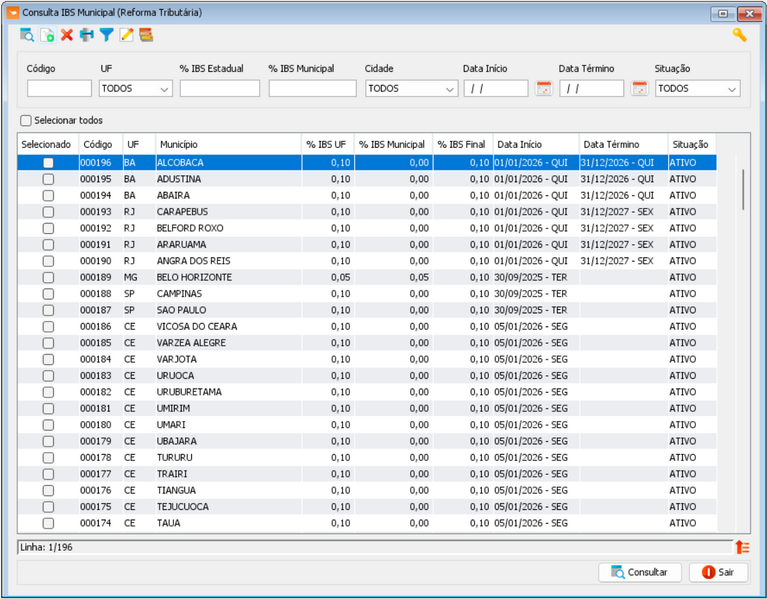
Task: Click the vertical scrollbar of the grid
Action: click(x=742, y=188)
